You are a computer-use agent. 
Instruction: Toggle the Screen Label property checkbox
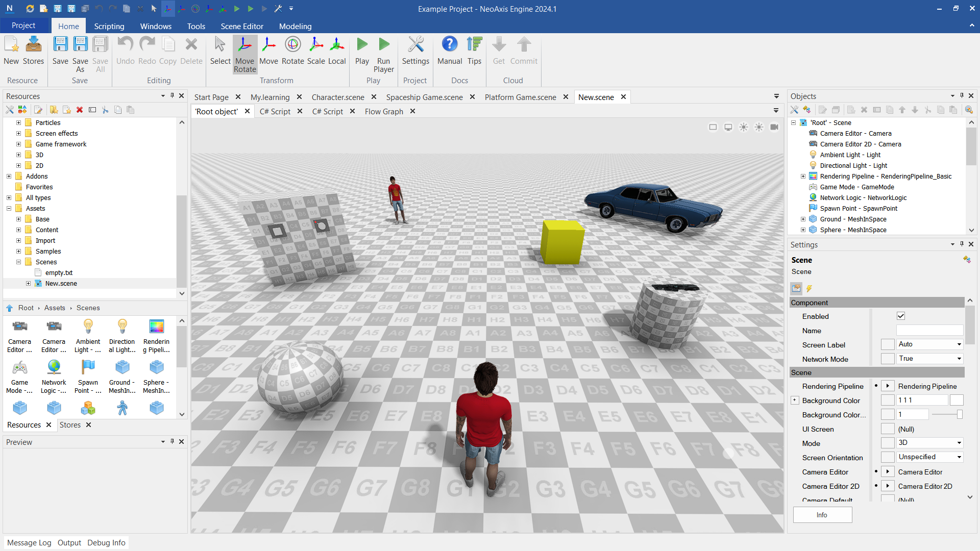click(888, 344)
